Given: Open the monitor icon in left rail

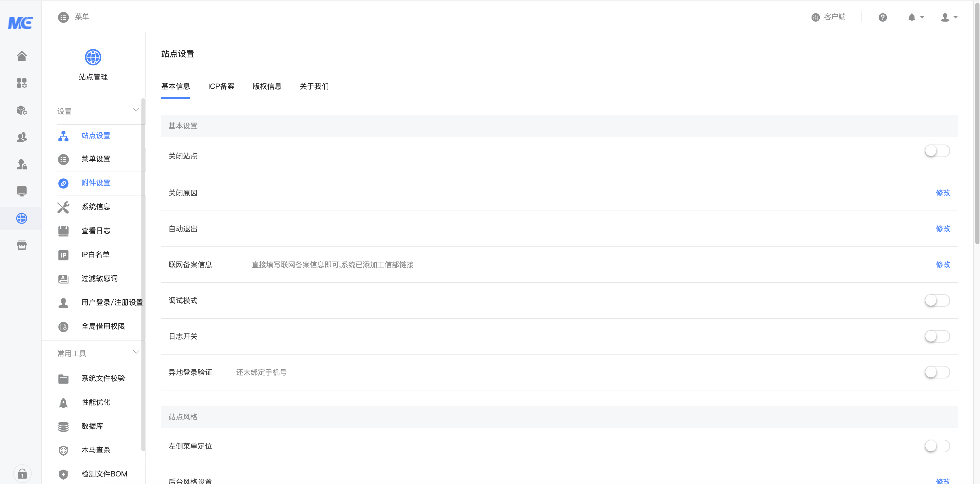Looking at the screenshot, I should pos(22,191).
